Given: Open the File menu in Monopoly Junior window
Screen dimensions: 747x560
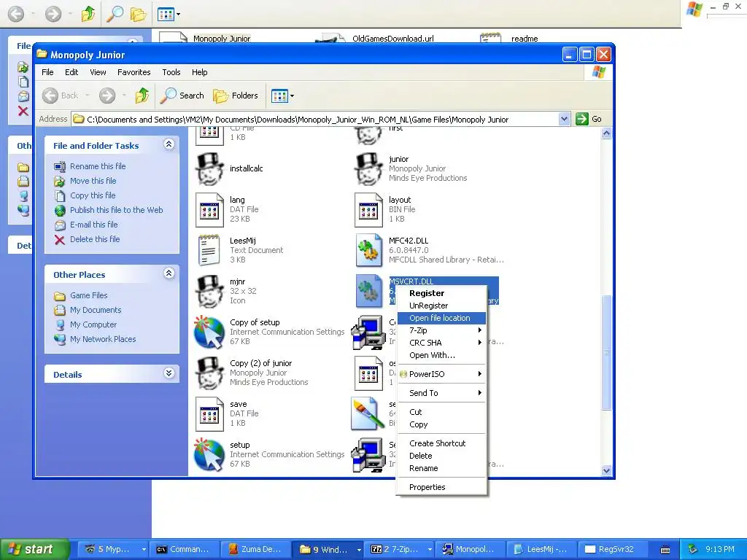Looking at the screenshot, I should click(x=47, y=72).
